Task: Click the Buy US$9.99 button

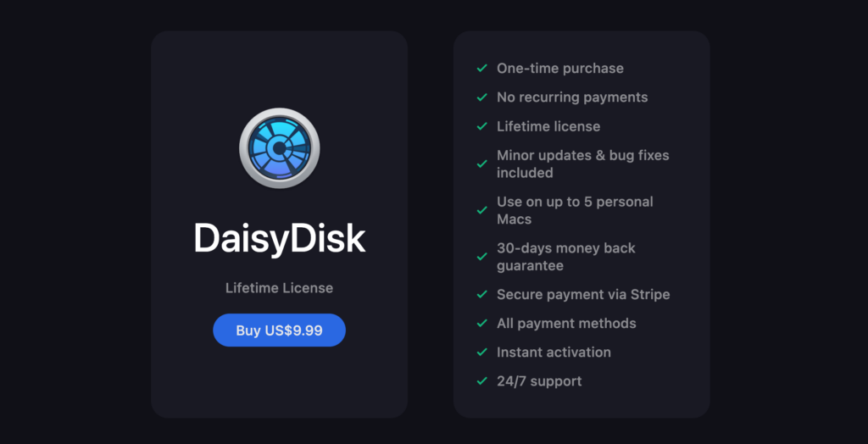Action: click(x=280, y=330)
